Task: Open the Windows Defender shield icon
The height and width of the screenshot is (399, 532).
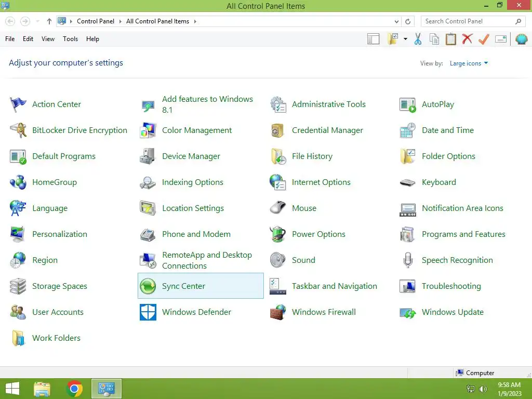Action: (148, 312)
